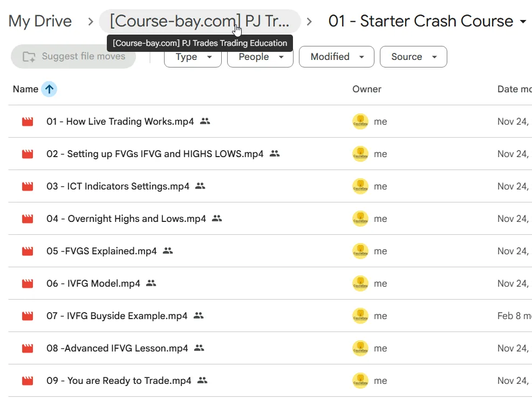Viewport: 532px width, 399px height.
Task: Open the [Course-bay.com] PJ Tr... breadcrumb folder
Action: click(x=200, y=21)
